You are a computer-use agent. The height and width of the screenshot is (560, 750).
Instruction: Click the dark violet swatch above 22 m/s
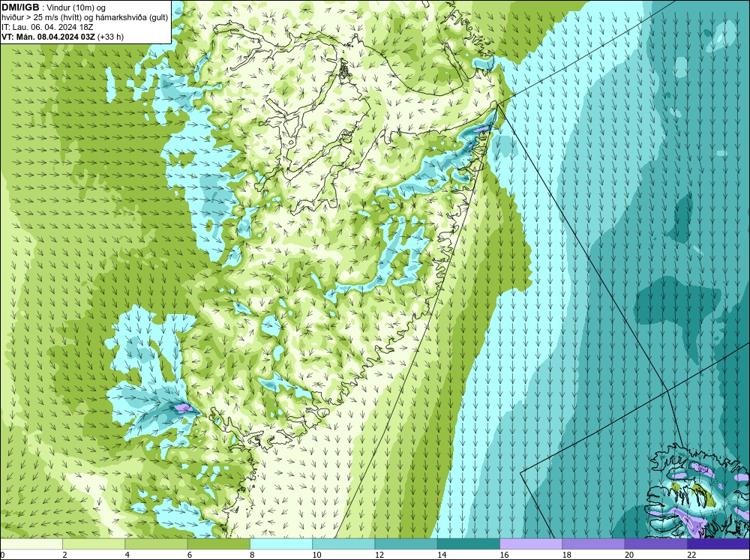click(718, 544)
